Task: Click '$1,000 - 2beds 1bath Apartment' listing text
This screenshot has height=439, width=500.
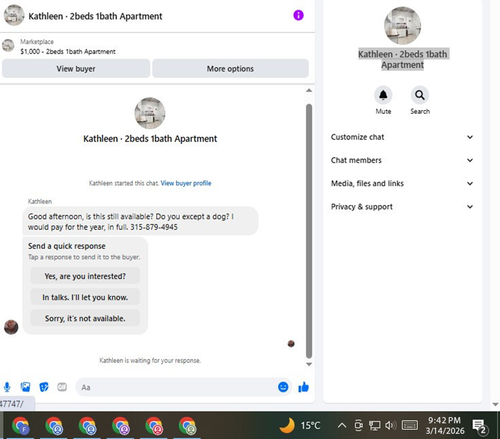Action: 68,52
